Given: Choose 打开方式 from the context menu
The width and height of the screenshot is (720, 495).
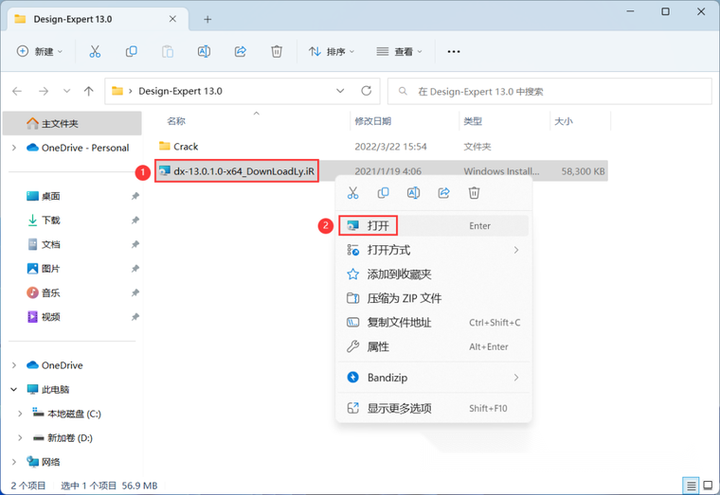Looking at the screenshot, I should point(433,250).
